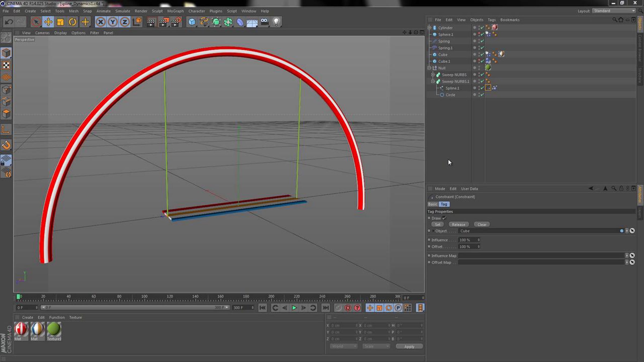This screenshot has height=362, width=644.
Task: Open the deformer objects icon
Action: point(240,22)
